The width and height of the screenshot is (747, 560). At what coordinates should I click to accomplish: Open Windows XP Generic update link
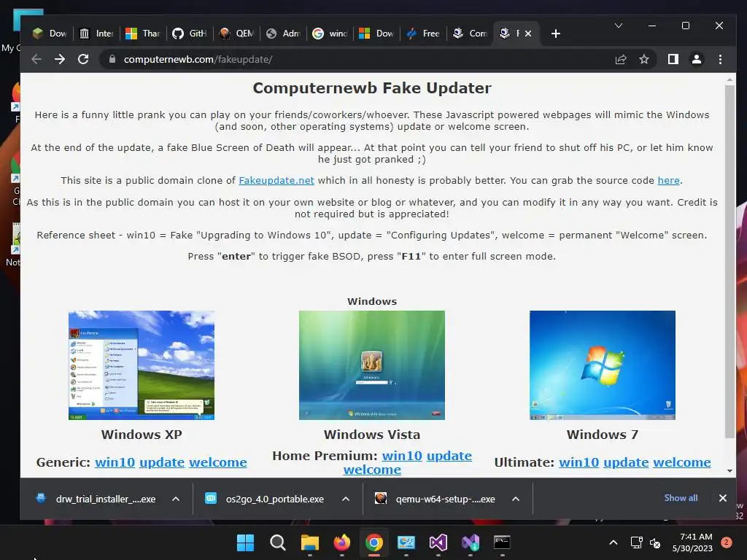click(x=162, y=462)
